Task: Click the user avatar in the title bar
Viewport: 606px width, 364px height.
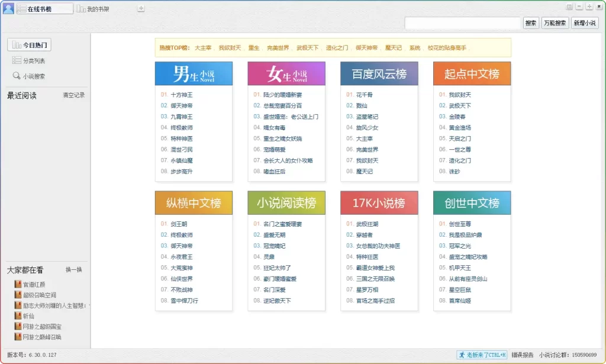Action: 8,7
